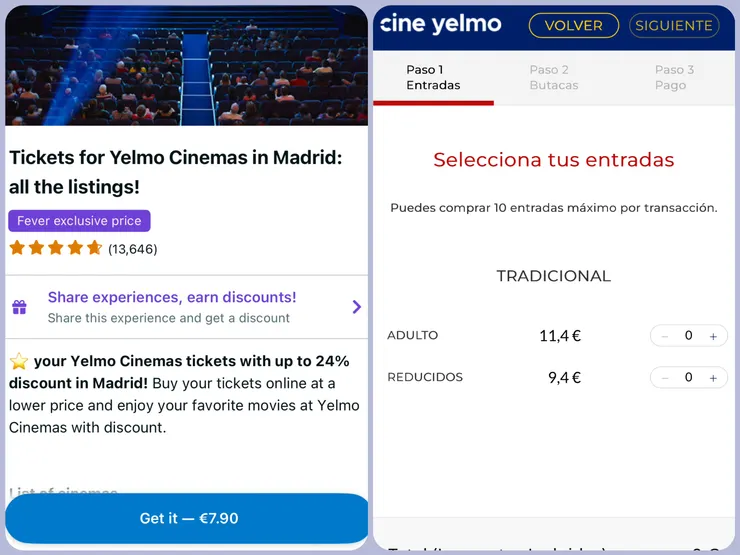Decrease Adulto ticket count with minus
Screen dimensions: 740x555
coord(665,337)
